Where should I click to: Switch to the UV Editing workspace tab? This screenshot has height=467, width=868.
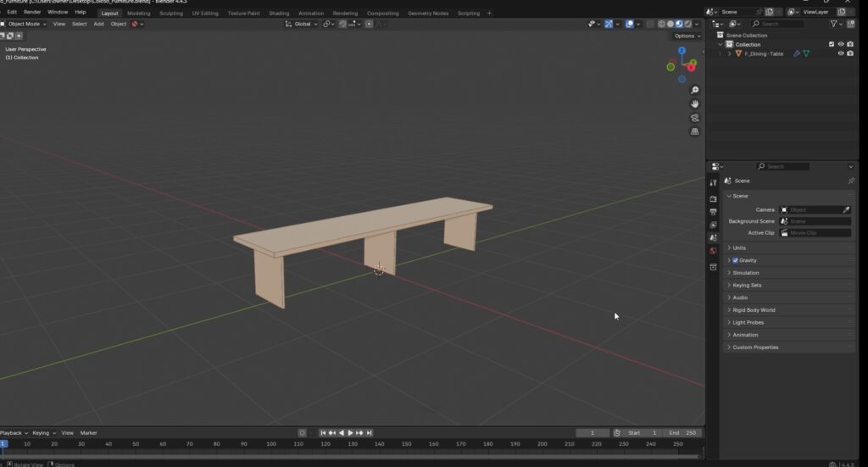(x=205, y=14)
